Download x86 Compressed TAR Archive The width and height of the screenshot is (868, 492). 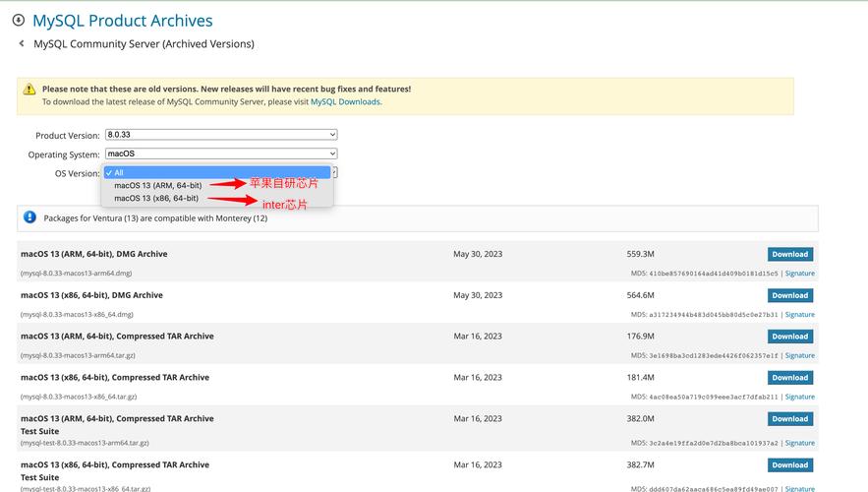coord(789,378)
